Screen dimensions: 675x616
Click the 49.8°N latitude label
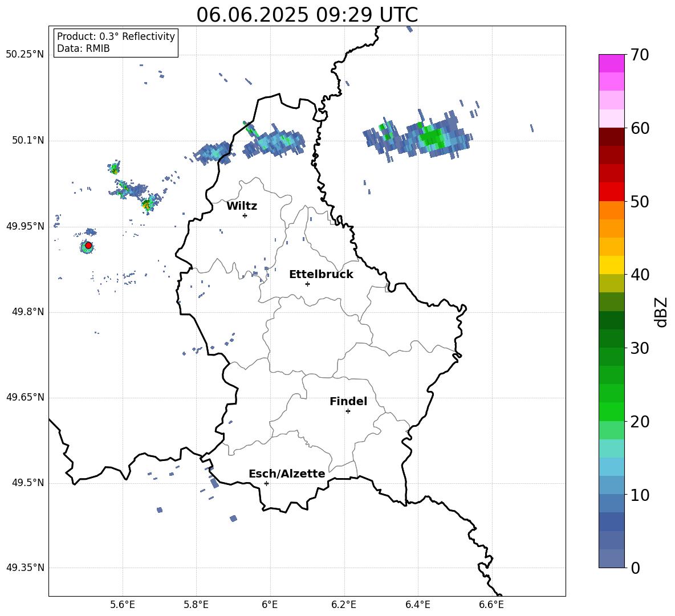28,312
